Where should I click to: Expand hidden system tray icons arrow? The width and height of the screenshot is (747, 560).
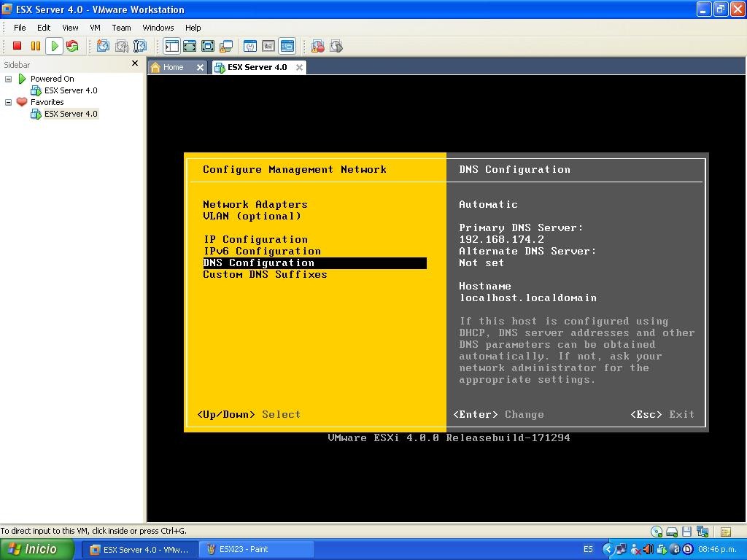608,550
